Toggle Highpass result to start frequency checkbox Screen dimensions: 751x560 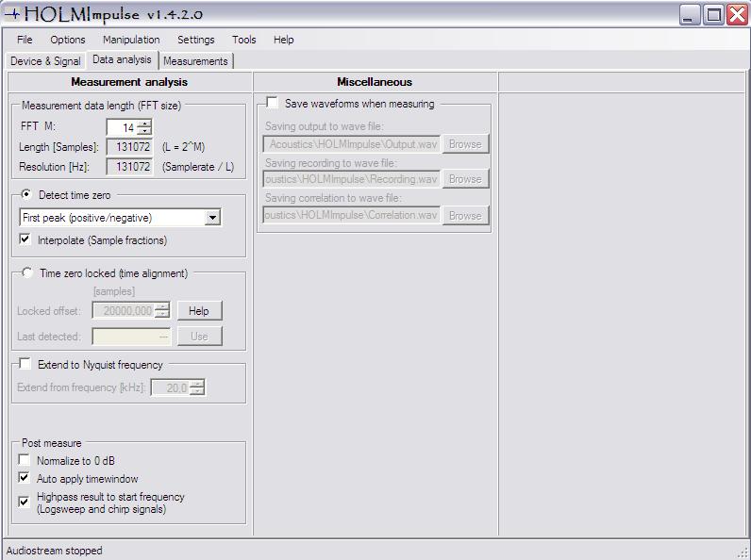[24, 502]
